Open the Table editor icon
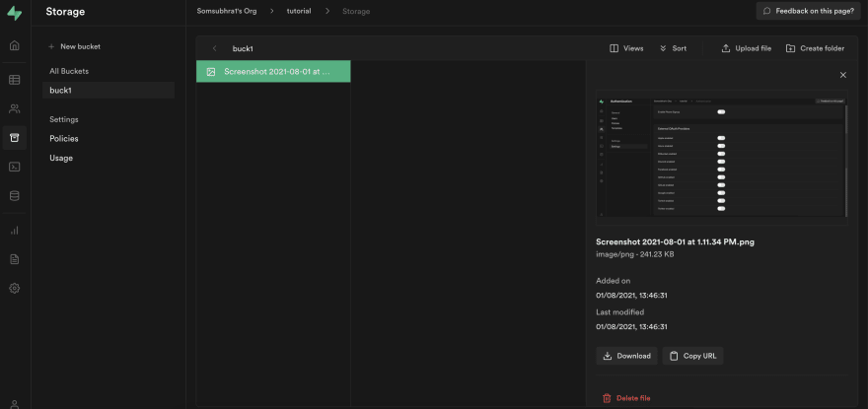868x409 pixels. tap(15, 80)
